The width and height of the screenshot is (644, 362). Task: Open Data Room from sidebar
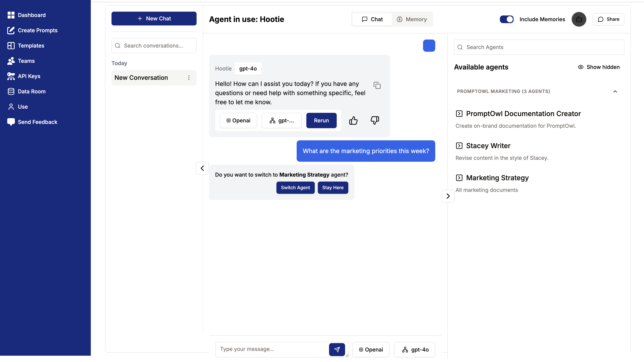(x=31, y=91)
